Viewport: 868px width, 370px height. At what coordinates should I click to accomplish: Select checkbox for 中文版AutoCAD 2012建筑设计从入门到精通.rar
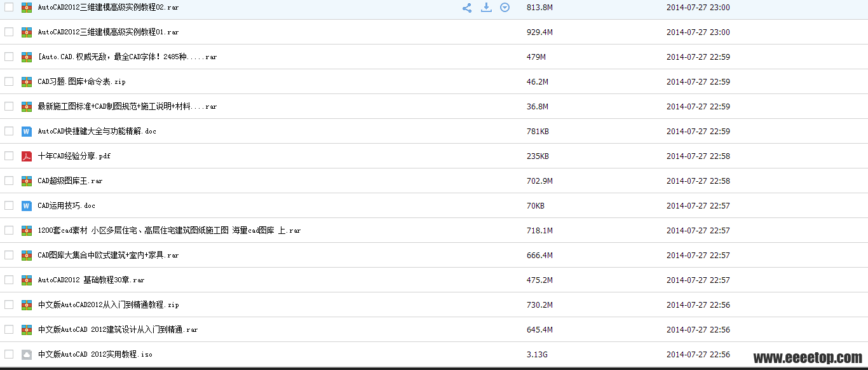click(9, 329)
